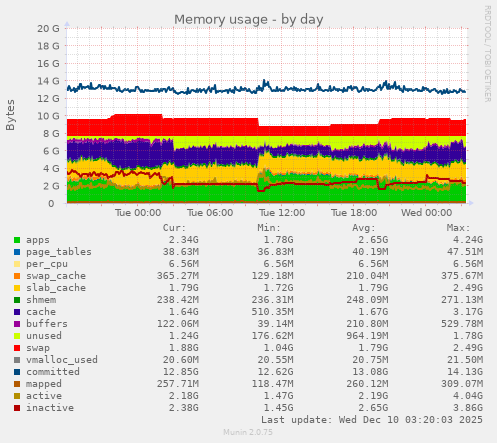Click the '10 G' y-axis label
497x443 pixels.
(48, 116)
